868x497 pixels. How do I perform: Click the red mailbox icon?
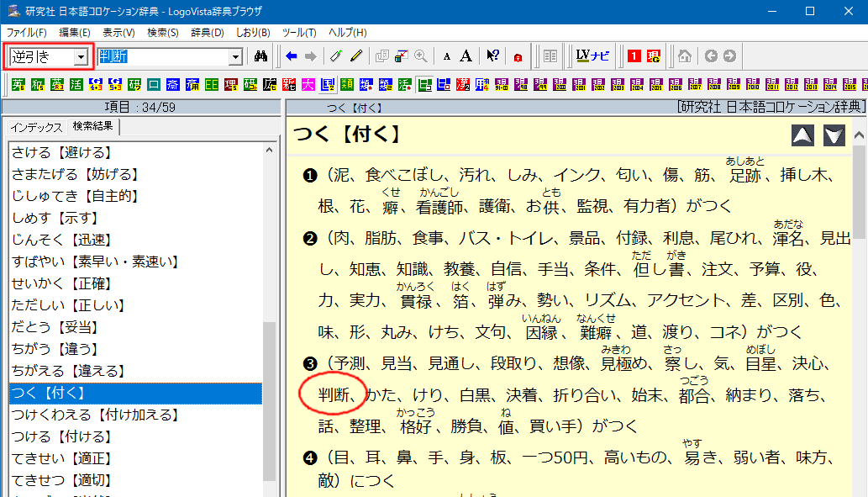click(518, 57)
